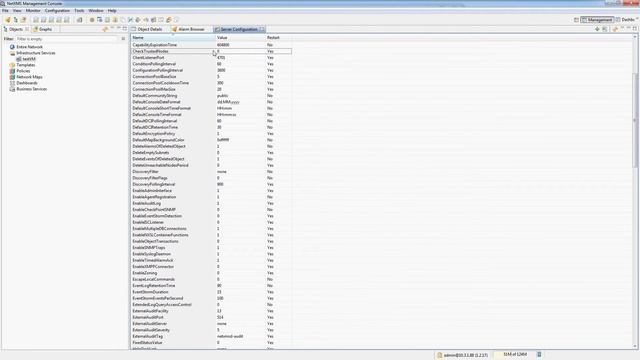Click trash icon in status bar
Viewport: 640px width, 360px height.
tap(539, 355)
